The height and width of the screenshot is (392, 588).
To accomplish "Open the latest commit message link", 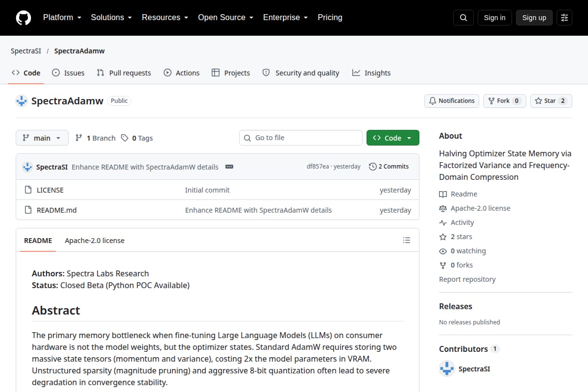I will pos(145,167).
